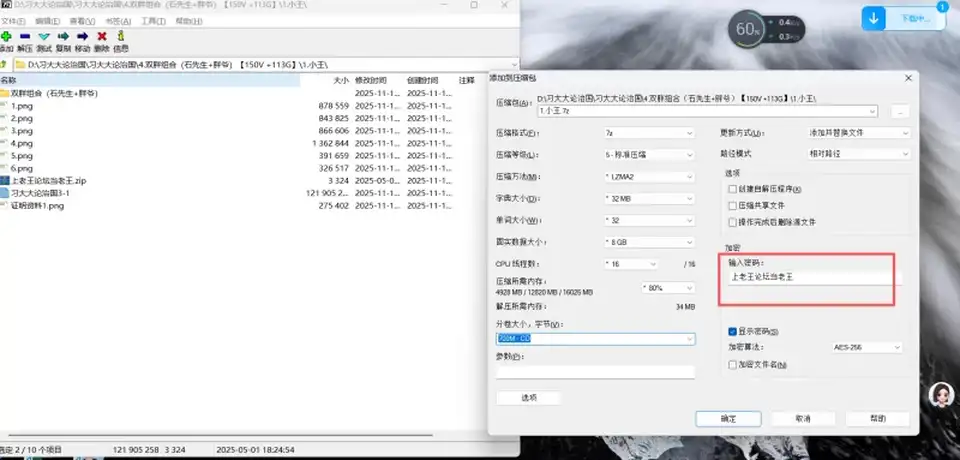Enable the encrypt file names (加密文件名) checkbox
This screenshot has width=960, height=460.
coord(732,364)
